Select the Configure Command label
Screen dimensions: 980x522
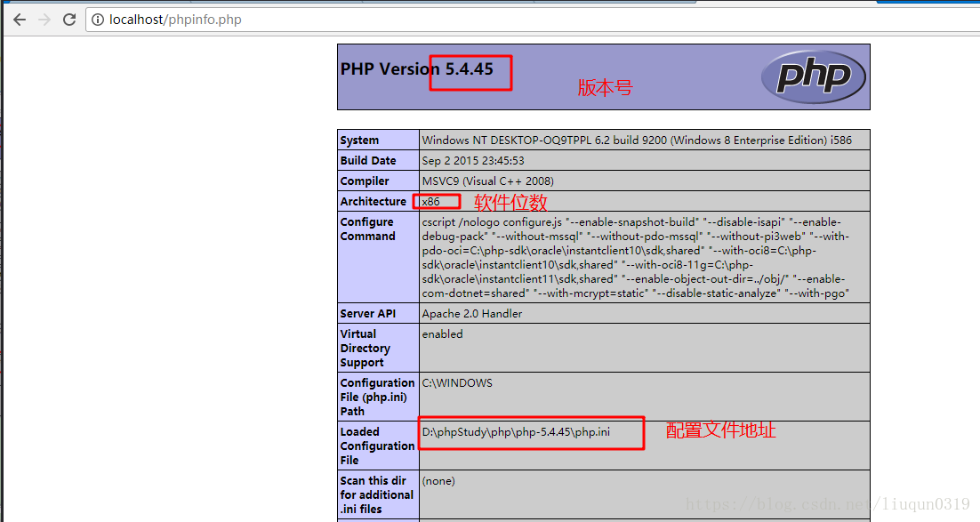point(367,229)
